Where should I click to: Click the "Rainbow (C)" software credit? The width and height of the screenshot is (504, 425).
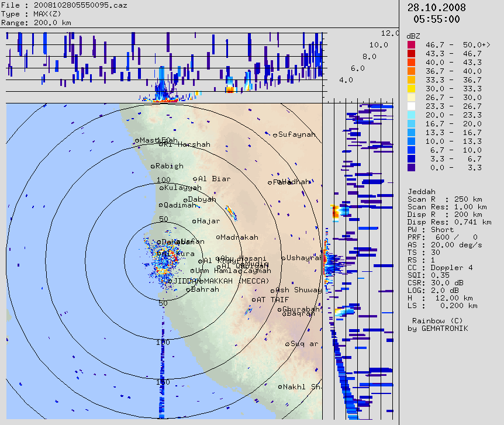point(437,321)
